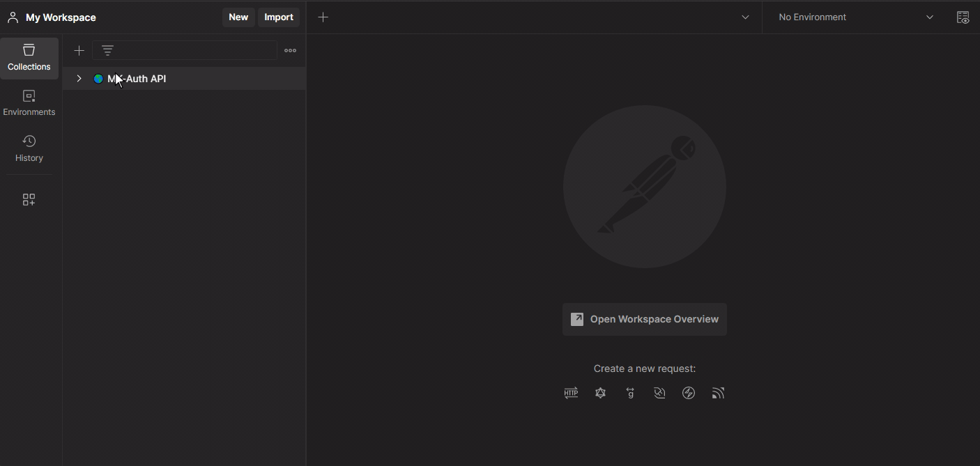The width and height of the screenshot is (980, 466).
Task: Open the configure workspace sidebar icon
Action: tap(29, 200)
